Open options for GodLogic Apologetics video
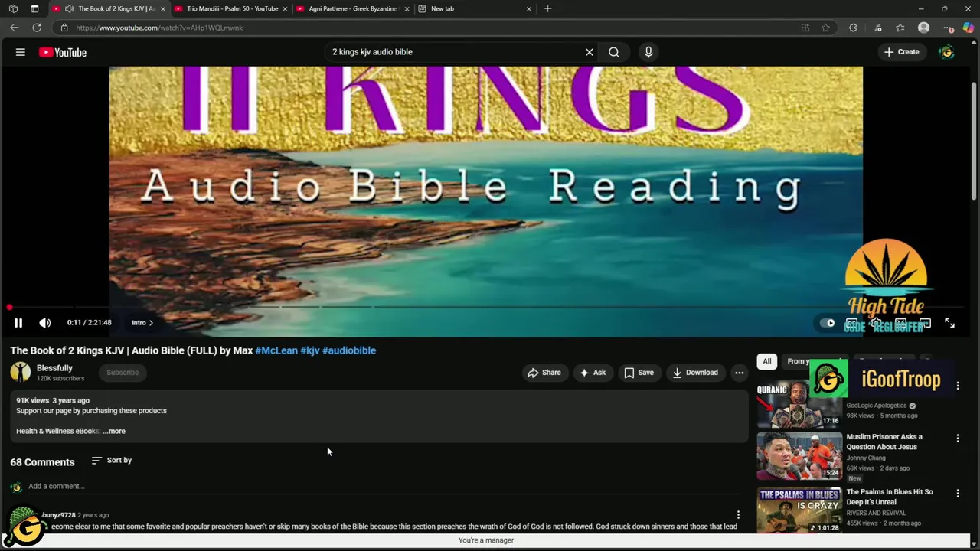 pyautogui.click(x=958, y=386)
